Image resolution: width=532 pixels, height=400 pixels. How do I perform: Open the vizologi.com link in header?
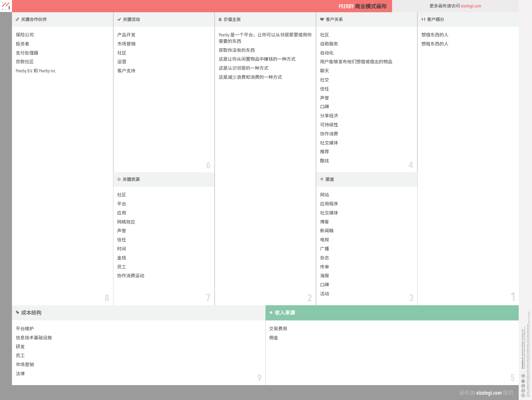click(471, 6)
